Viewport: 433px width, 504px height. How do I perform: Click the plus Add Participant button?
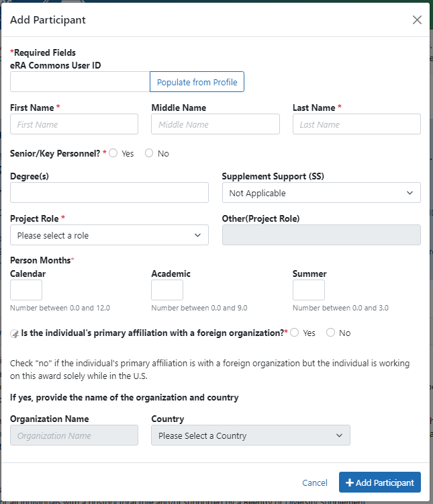pos(380,482)
